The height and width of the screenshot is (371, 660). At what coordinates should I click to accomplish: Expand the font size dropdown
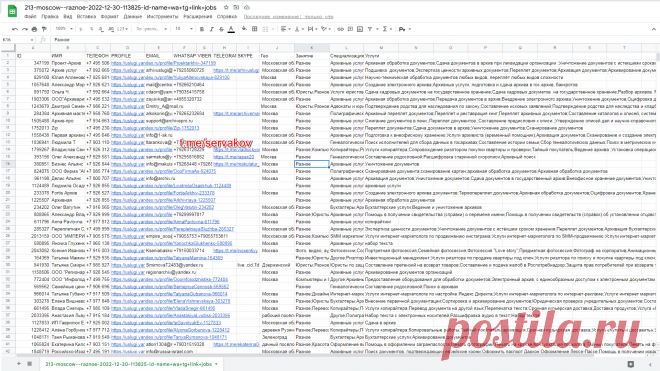[x=184, y=29]
